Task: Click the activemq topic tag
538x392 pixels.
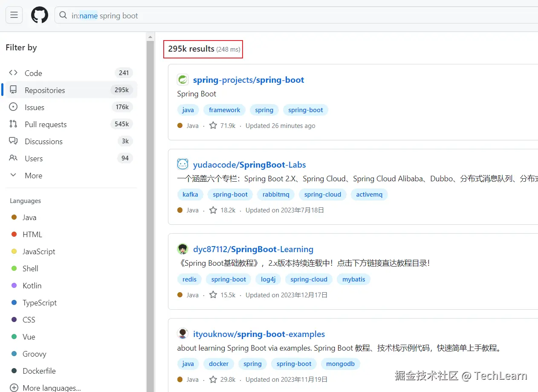Action: 369,195
